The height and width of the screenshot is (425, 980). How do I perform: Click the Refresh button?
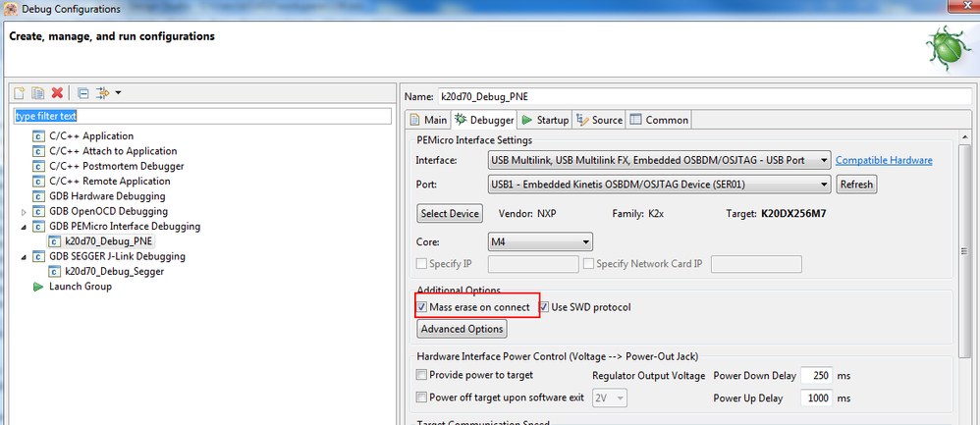click(856, 185)
